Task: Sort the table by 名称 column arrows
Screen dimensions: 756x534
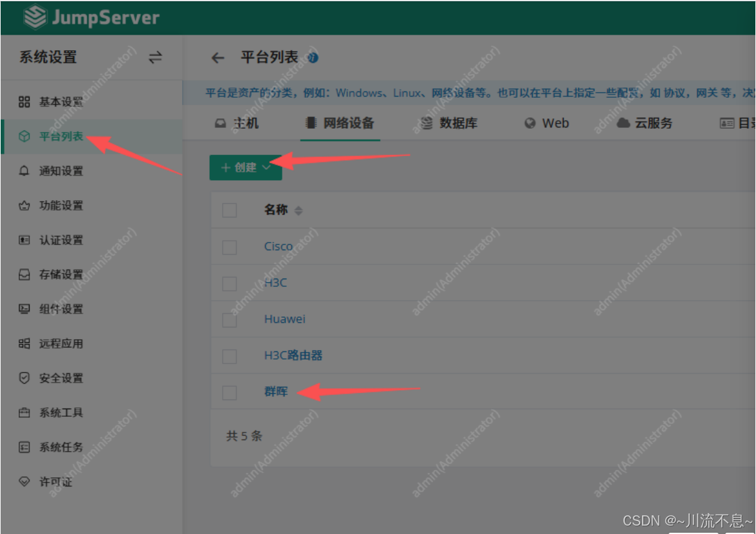Action: 299,210
